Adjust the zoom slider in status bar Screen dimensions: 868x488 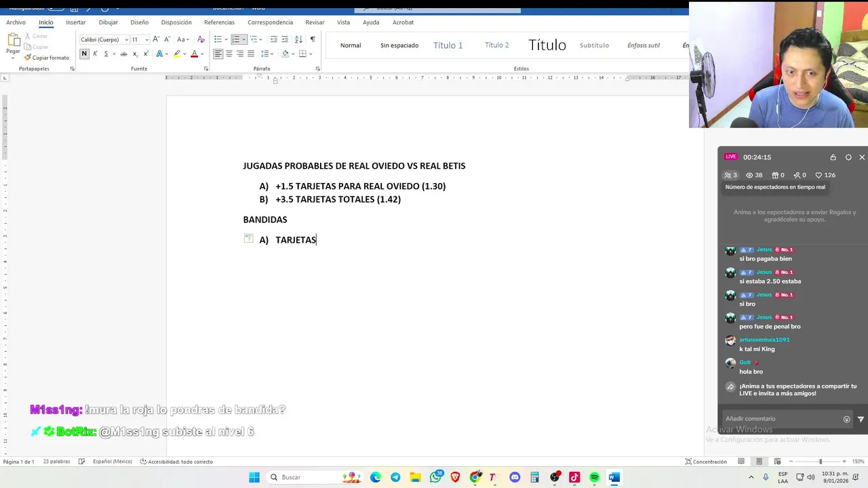[820, 462]
